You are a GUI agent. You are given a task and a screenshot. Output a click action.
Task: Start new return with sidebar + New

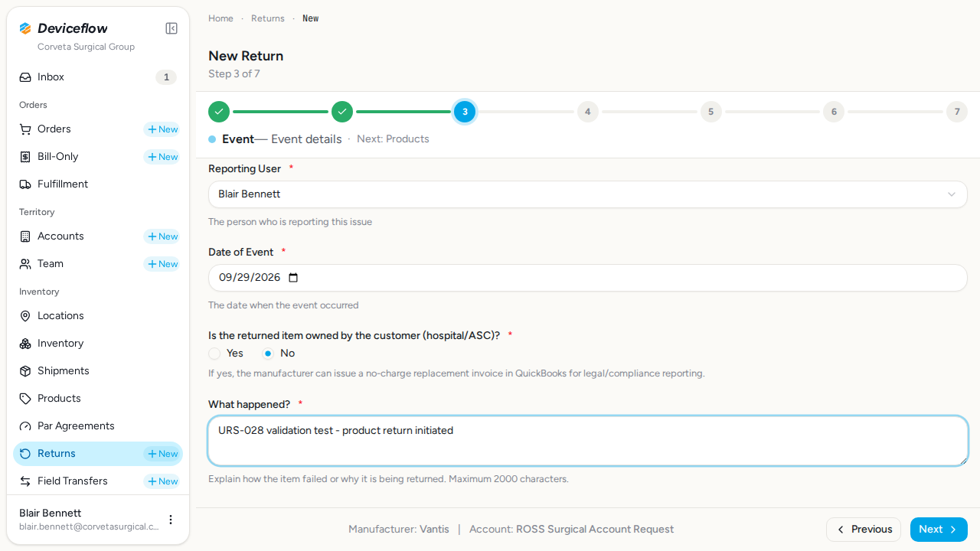click(x=162, y=454)
